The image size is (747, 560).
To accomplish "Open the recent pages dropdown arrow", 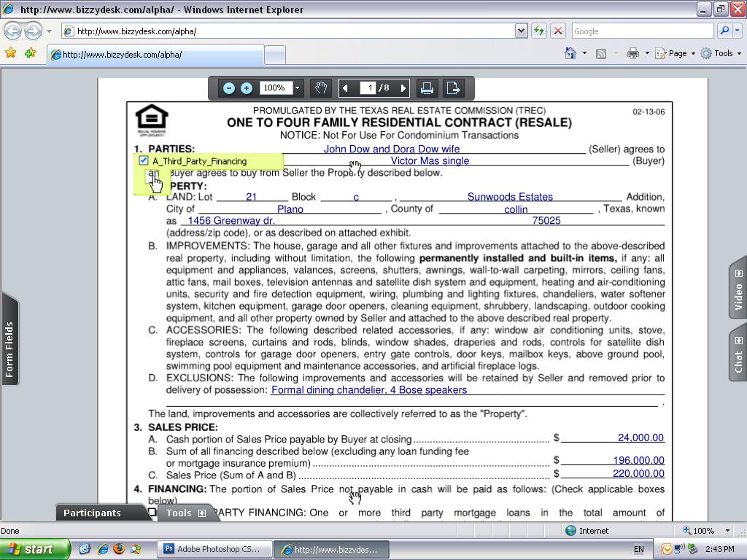I will [49, 31].
